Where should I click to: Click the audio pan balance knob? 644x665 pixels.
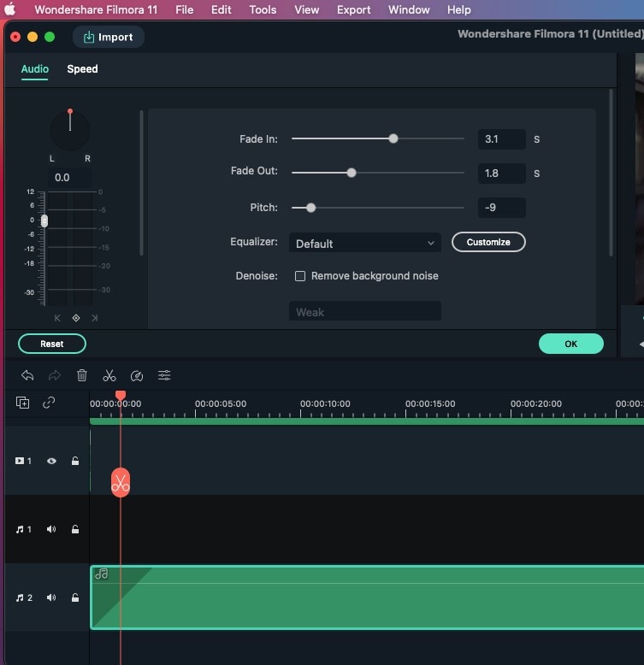tap(70, 129)
